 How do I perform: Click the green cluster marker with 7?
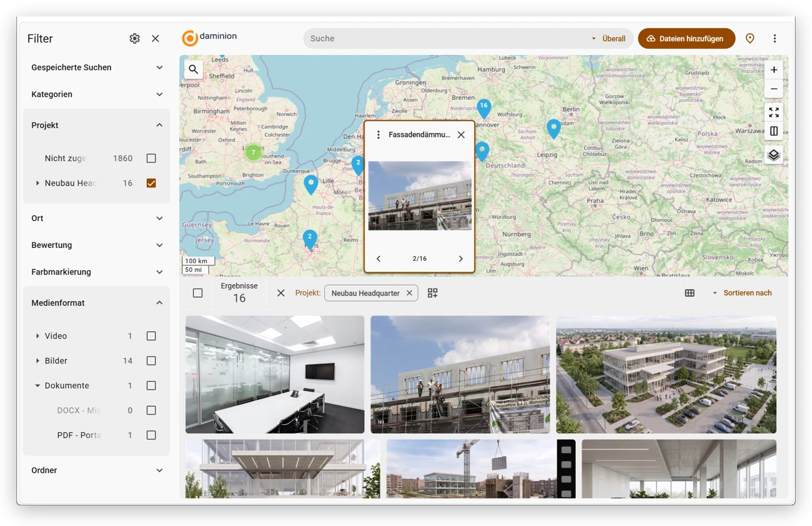(253, 152)
